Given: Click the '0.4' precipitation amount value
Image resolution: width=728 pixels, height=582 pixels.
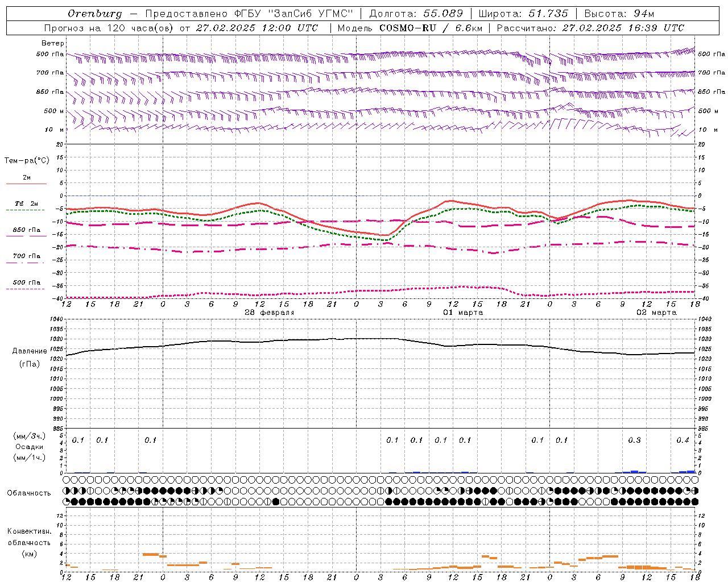Looking at the screenshot, I should coord(682,440).
